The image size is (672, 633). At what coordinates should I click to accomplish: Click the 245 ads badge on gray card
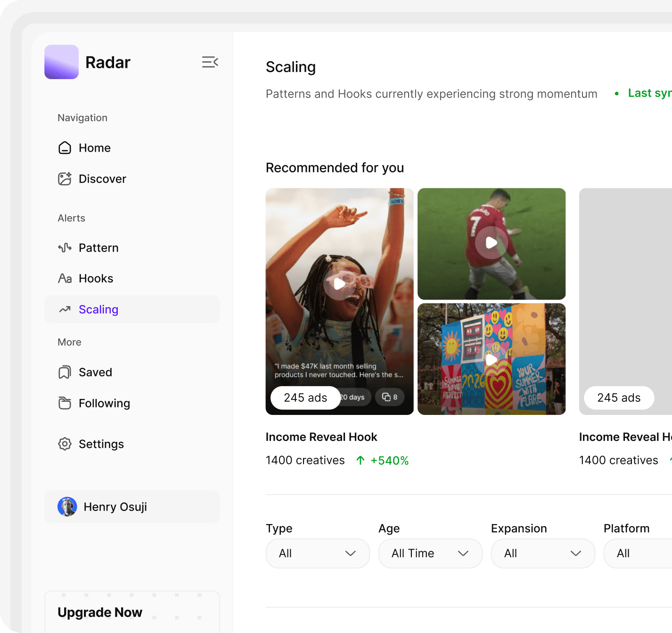(x=619, y=398)
